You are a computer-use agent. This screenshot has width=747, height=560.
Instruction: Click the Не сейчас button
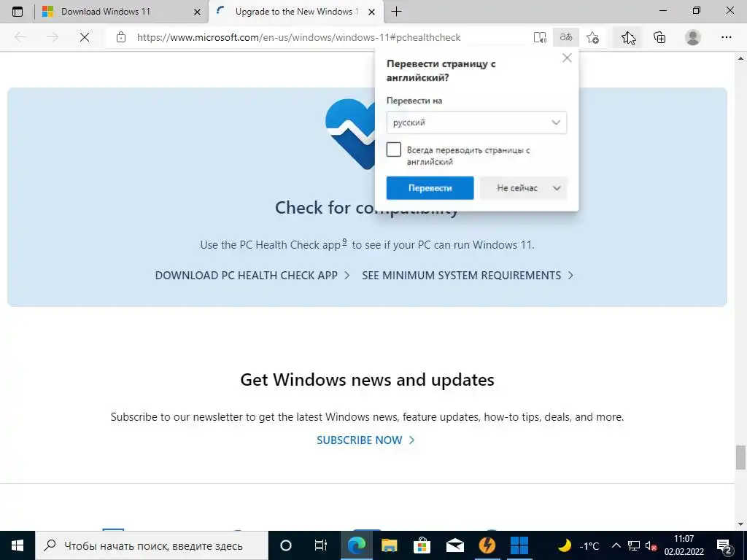(517, 188)
